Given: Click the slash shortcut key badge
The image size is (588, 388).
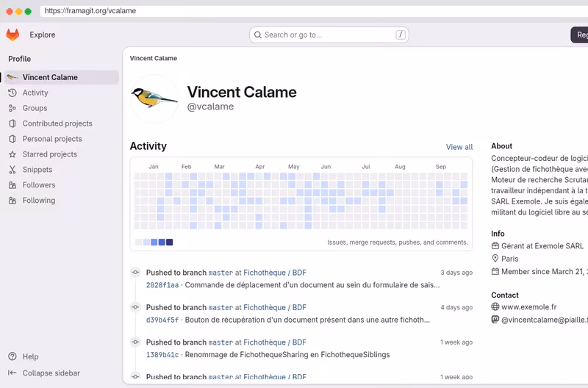Looking at the screenshot, I should click(x=400, y=35).
